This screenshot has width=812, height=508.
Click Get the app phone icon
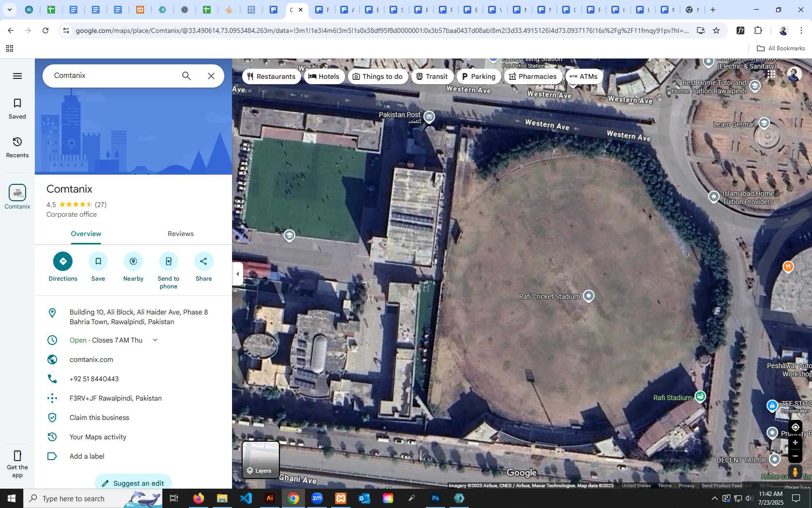coord(17,456)
